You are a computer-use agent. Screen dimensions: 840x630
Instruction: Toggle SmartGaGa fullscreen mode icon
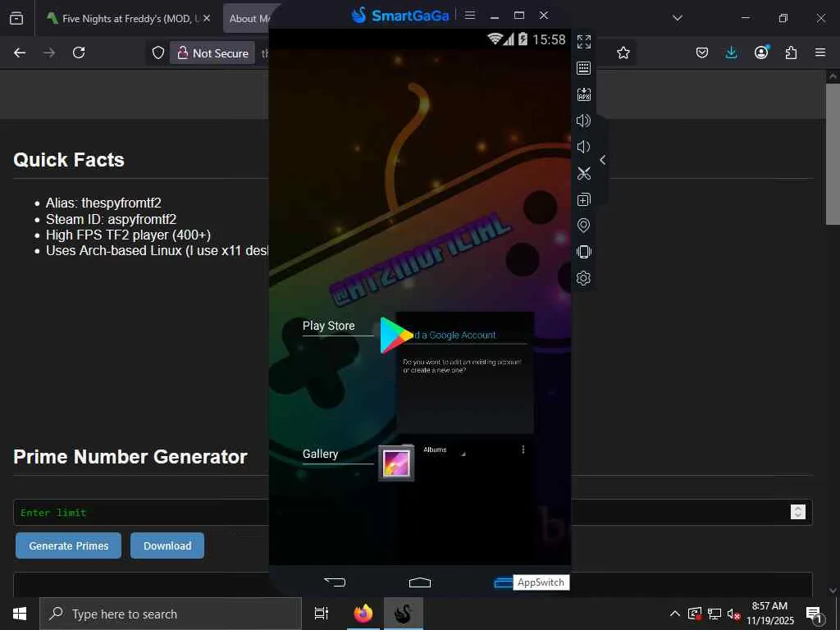[583, 41]
